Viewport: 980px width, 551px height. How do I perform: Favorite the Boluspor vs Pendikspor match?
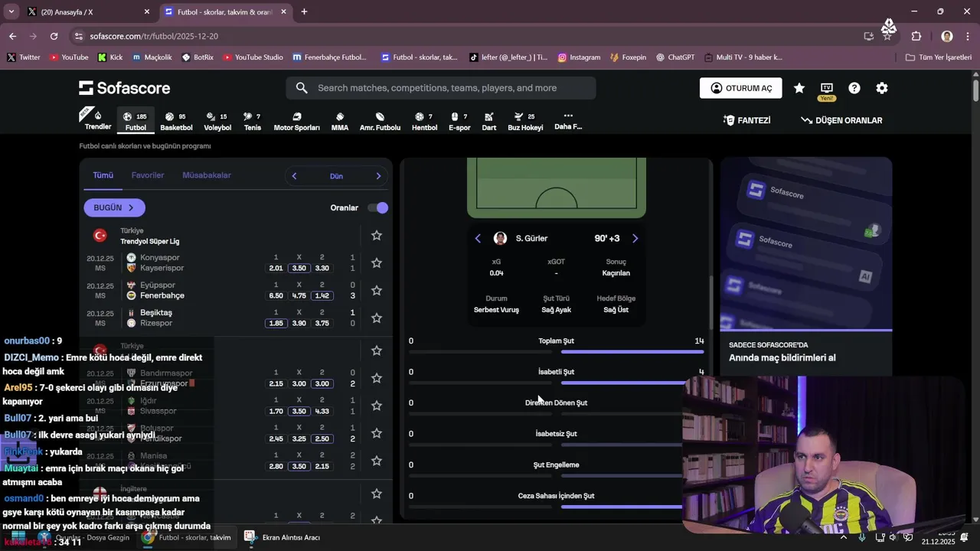pyautogui.click(x=377, y=433)
